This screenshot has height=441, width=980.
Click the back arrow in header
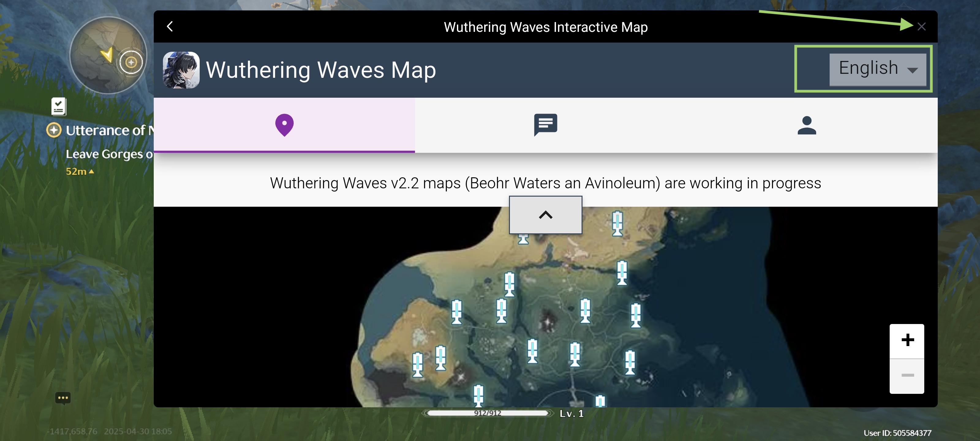coord(170,26)
